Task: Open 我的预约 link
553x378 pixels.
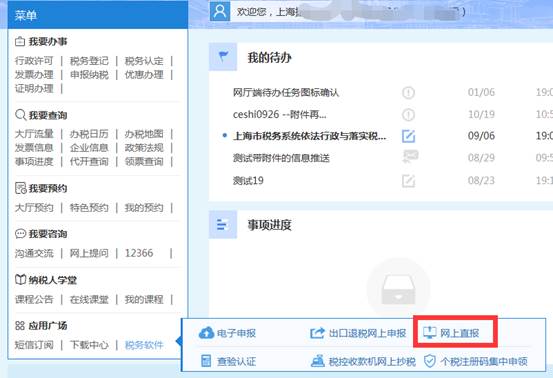Action: click(x=144, y=208)
